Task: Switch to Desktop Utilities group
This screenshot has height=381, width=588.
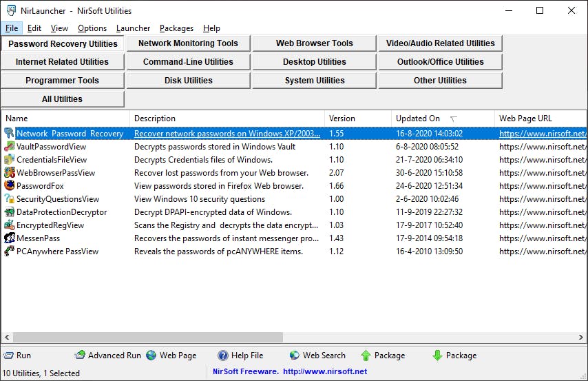Action: [314, 62]
